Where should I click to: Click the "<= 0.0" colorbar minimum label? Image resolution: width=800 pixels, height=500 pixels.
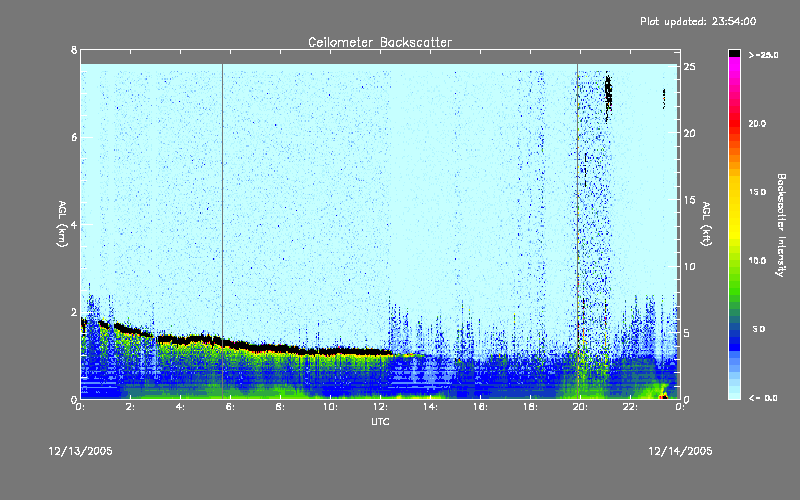pyautogui.click(x=763, y=398)
